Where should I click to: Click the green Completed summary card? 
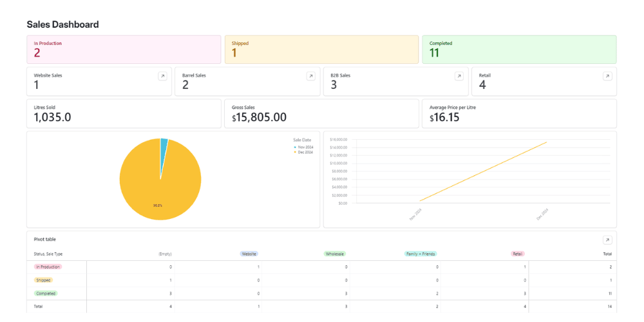pyautogui.click(x=518, y=50)
